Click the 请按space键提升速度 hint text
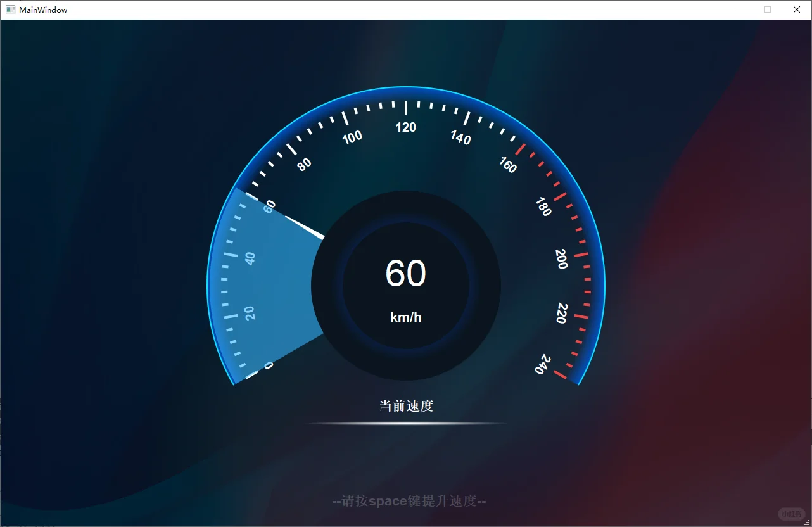The width and height of the screenshot is (812, 527). (408, 500)
